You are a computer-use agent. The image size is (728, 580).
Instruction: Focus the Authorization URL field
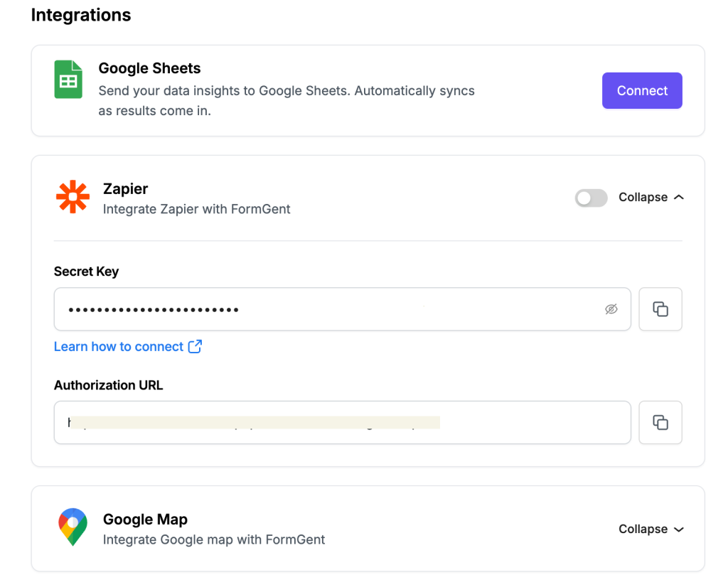point(342,423)
